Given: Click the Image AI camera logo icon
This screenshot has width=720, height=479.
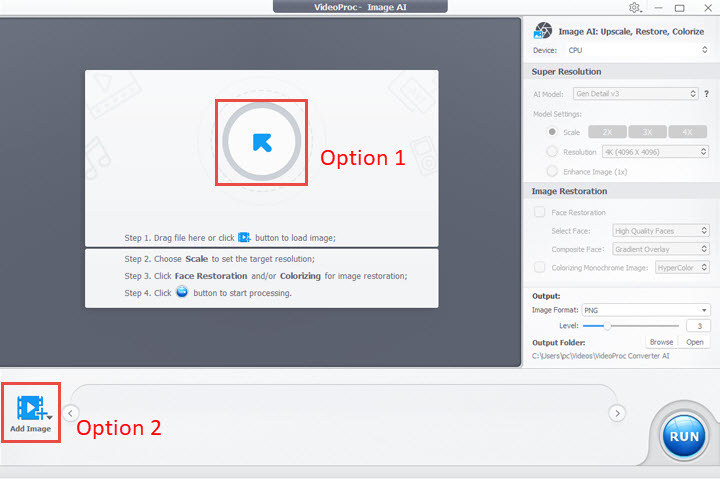Looking at the screenshot, I should tap(544, 31).
